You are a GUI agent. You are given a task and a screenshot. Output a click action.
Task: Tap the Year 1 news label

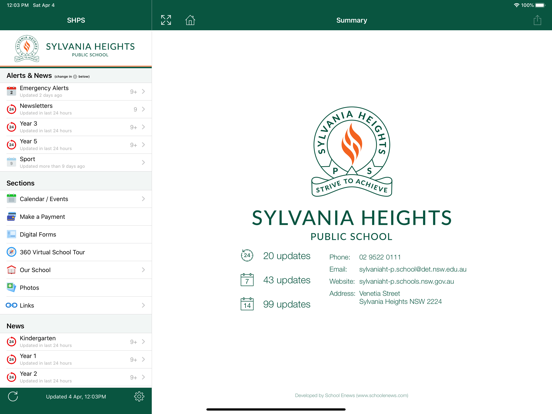(x=28, y=356)
